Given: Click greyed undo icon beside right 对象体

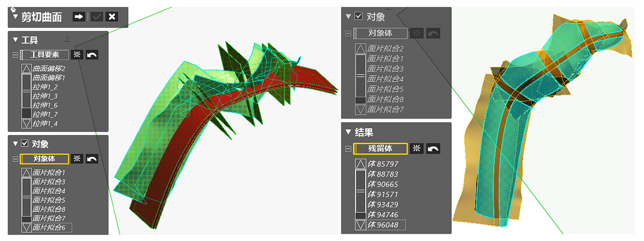Looking at the screenshot, I should pyautogui.click(x=433, y=33).
